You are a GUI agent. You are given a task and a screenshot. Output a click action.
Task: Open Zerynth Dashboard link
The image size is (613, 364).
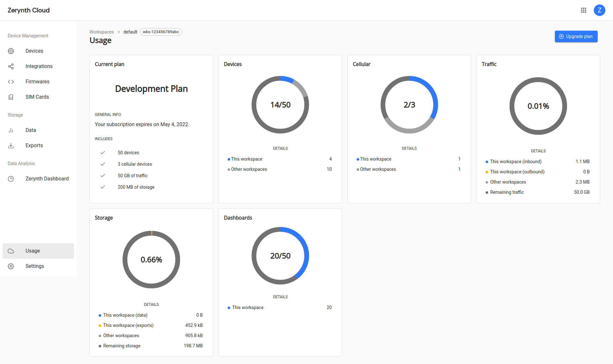click(38, 179)
